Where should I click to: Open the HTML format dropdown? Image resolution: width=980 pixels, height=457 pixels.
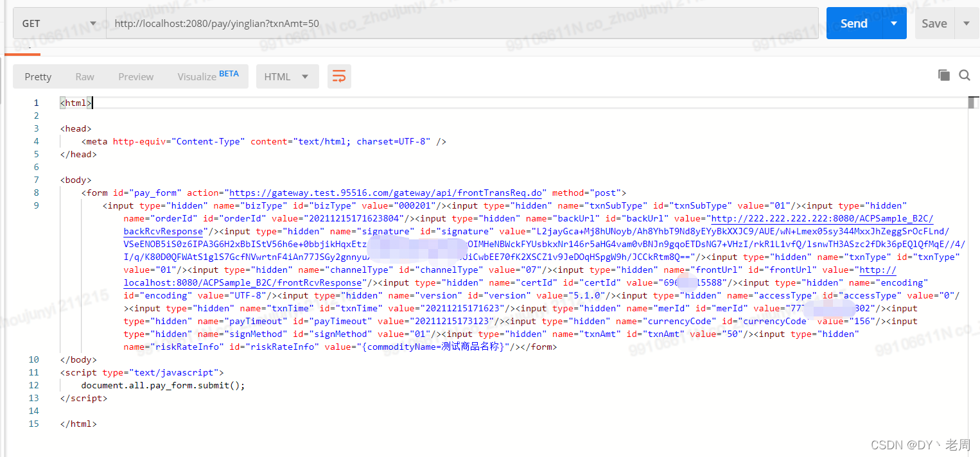click(x=286, y=76)
